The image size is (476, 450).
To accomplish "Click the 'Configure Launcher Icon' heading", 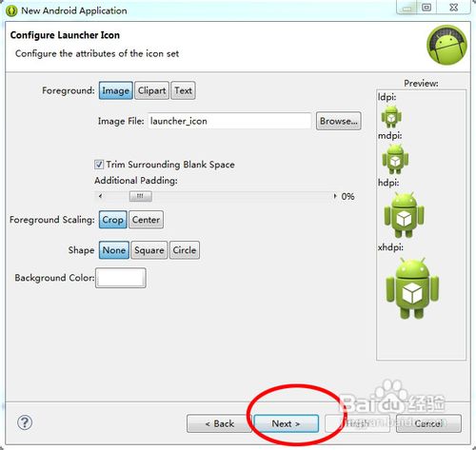I will 65,35.
